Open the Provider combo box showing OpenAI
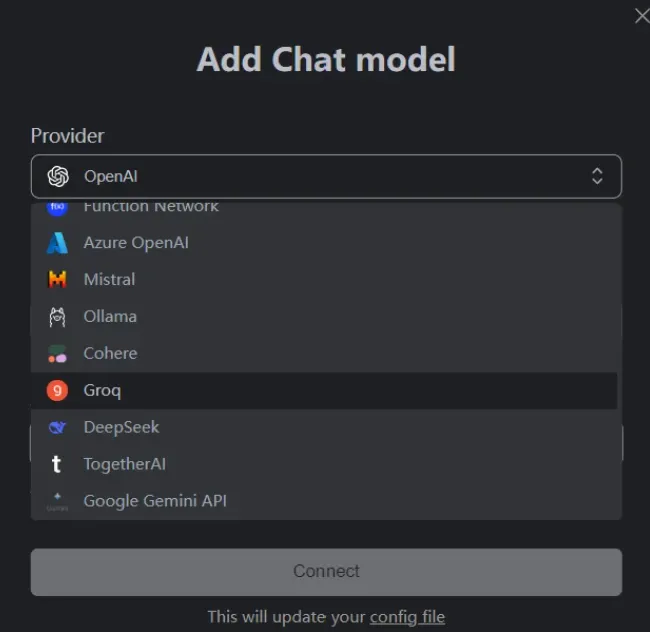650x632 pixels. [326, 176]
